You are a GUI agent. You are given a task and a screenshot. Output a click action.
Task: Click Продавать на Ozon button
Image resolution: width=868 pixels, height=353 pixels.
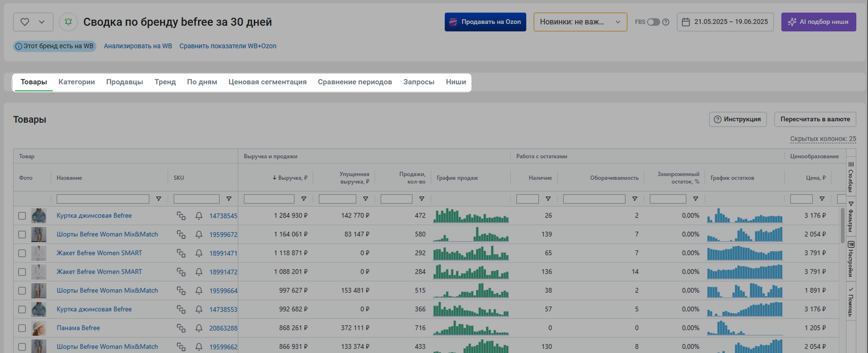click(485, 22)
